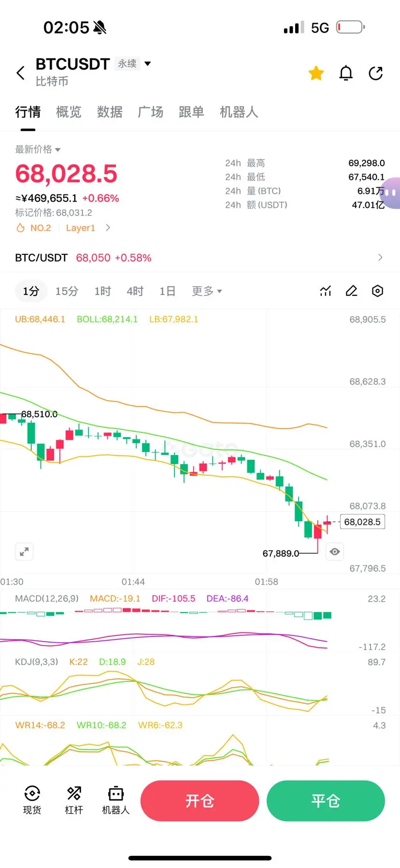Tap the +0.66% change percentage

(x=100, y=198)
